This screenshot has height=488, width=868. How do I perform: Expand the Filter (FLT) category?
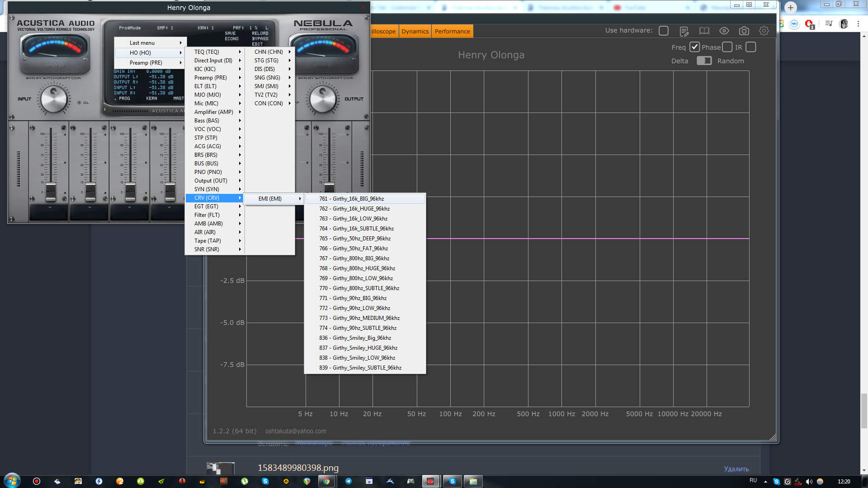click(x=215, y=215)
